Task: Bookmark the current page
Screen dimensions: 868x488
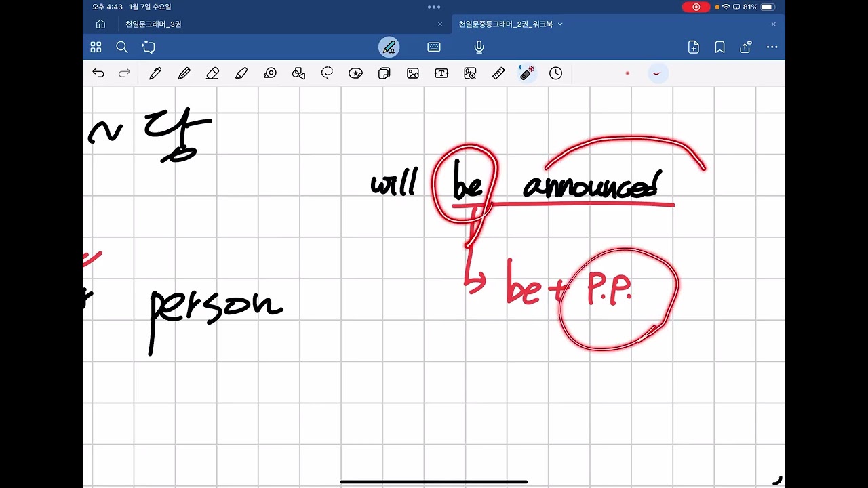Action: click(x=719, y=47)
